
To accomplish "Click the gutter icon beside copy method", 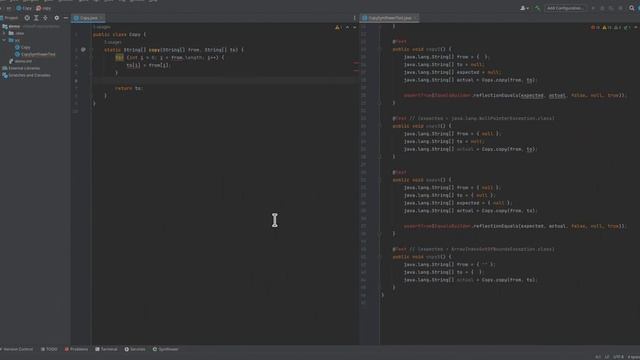I will click(83, 49).
